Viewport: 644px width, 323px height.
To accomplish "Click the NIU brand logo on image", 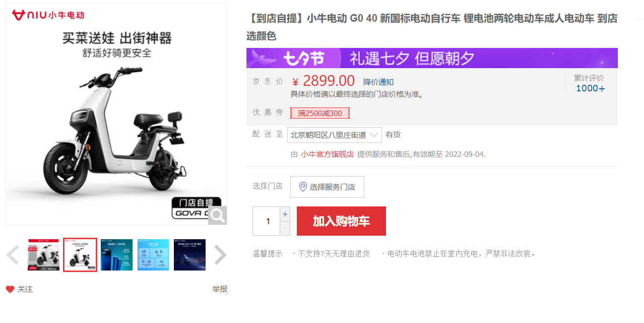I will click(x=48, y=15).
